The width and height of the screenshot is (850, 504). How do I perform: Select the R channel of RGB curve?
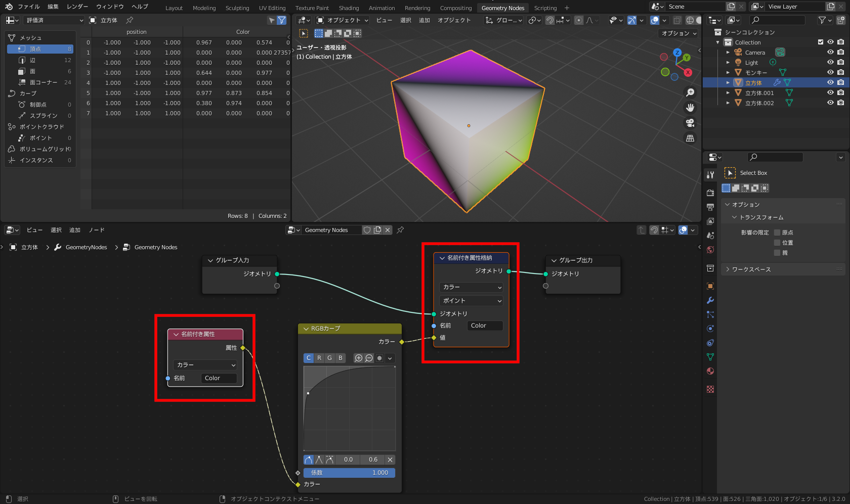[319, 358]
